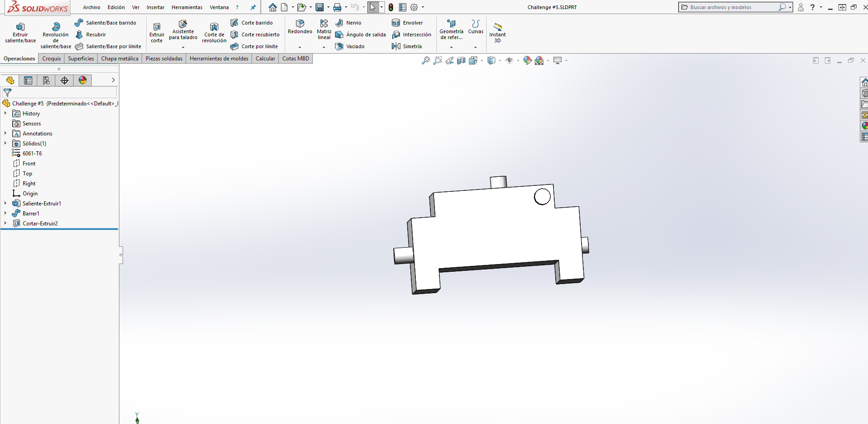Screen dimensions: 868x424
Task: Open the Asistente para taladro tool
Action: [x=183, y=30]
